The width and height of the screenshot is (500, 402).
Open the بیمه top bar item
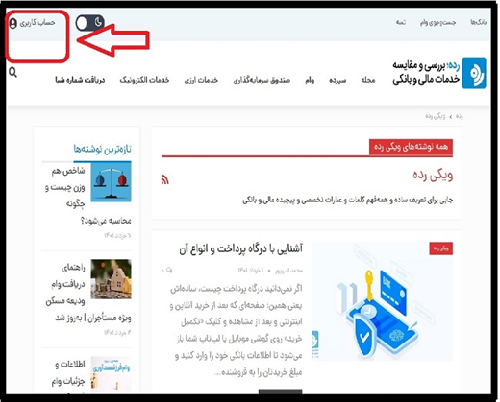(400, 22)
